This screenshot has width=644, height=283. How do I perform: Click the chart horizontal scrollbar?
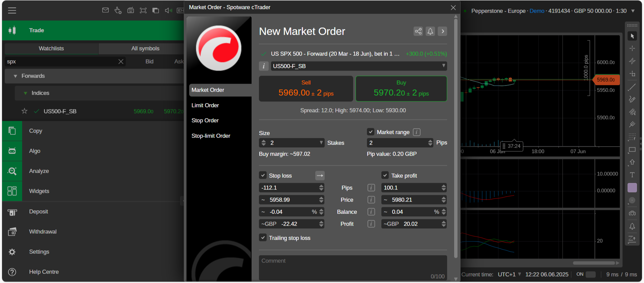pos(594,263)
